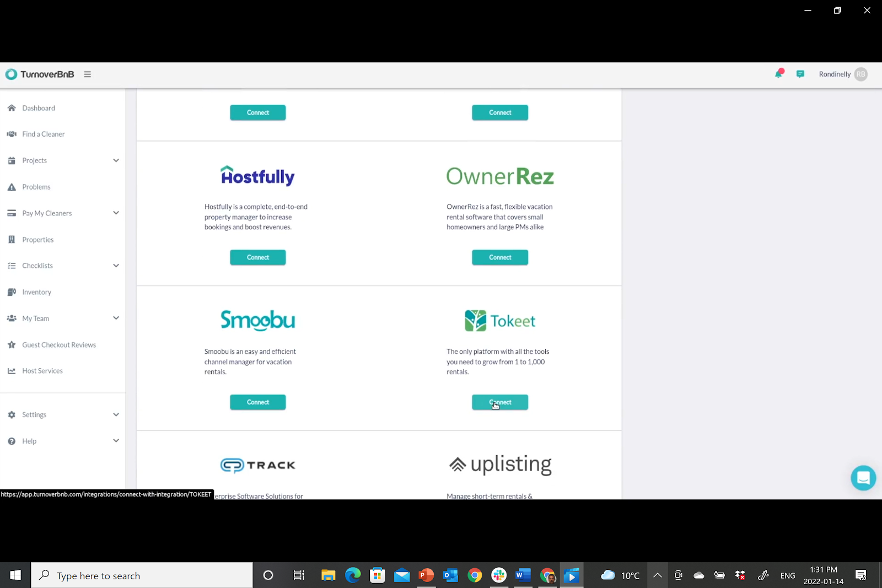The height and width of the screenshot is (588, 882).
Task: Open the notifications bell
Action: tap(779, 74)
